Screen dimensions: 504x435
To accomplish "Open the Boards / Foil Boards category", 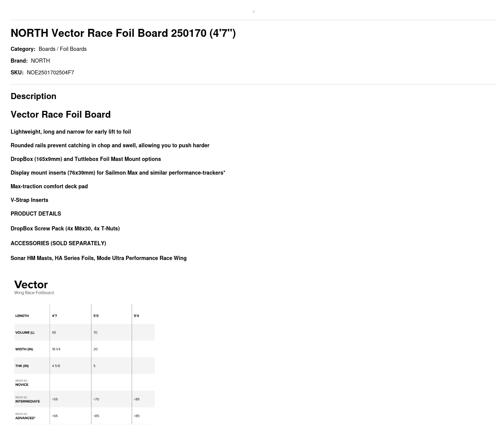I will tap(63, 49).
